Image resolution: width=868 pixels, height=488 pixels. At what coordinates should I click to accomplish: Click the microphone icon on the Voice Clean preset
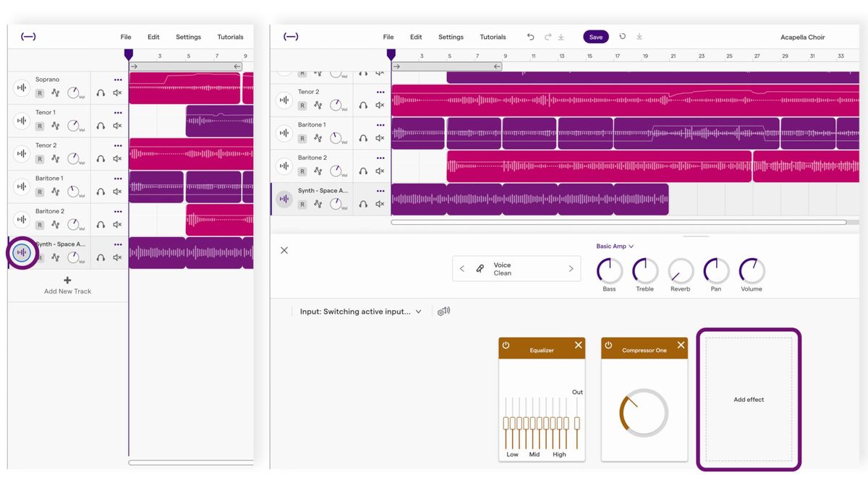pos(480,268)
